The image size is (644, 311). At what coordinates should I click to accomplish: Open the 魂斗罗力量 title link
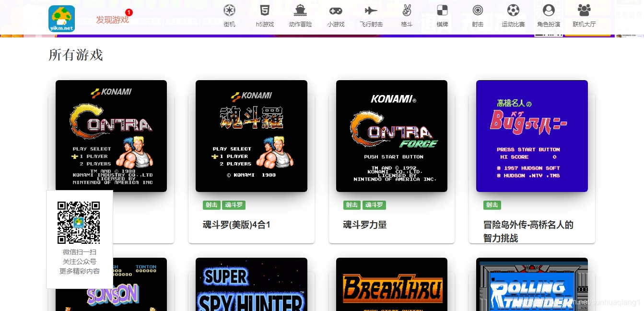365,225
